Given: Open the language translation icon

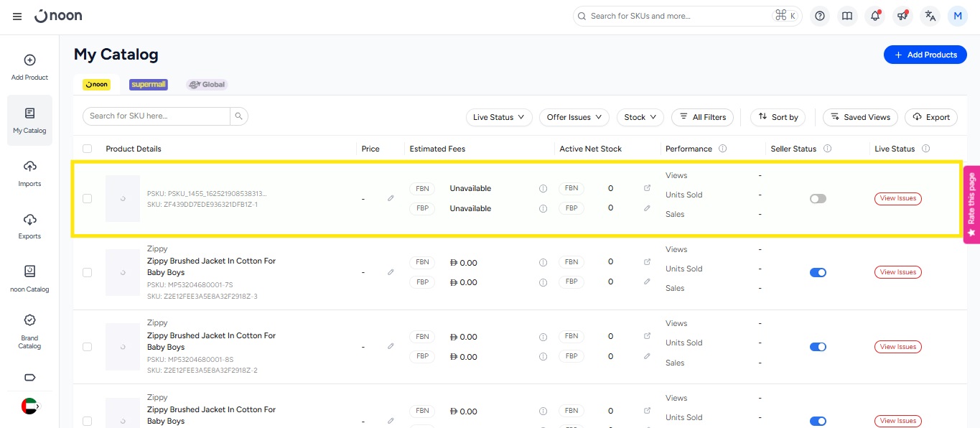Looking at the screenshot, I should (x=930, y=16).
